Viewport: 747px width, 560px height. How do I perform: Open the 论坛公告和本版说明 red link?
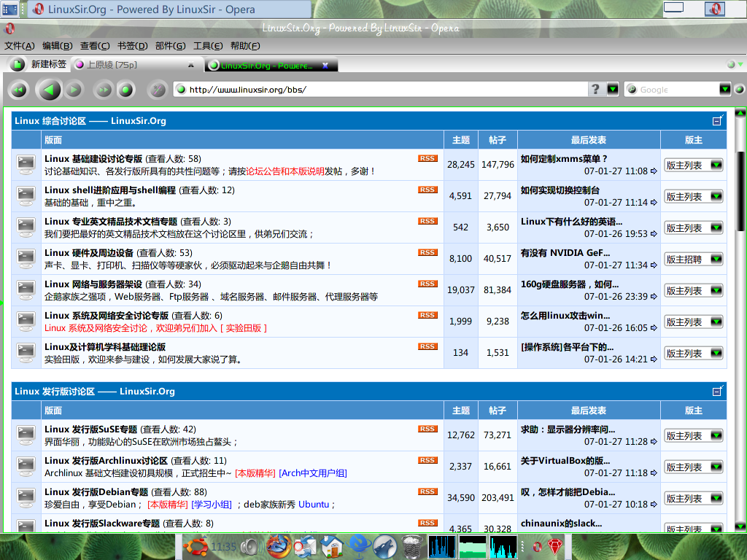[285, 171]
